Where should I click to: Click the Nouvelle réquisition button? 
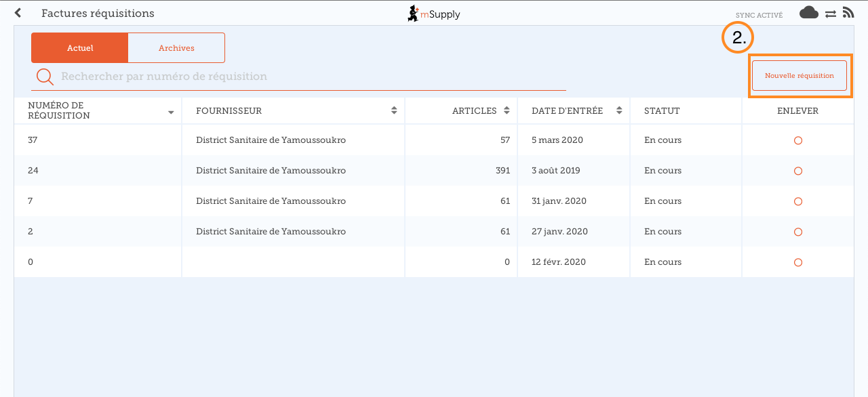click(x=799, y=76)
